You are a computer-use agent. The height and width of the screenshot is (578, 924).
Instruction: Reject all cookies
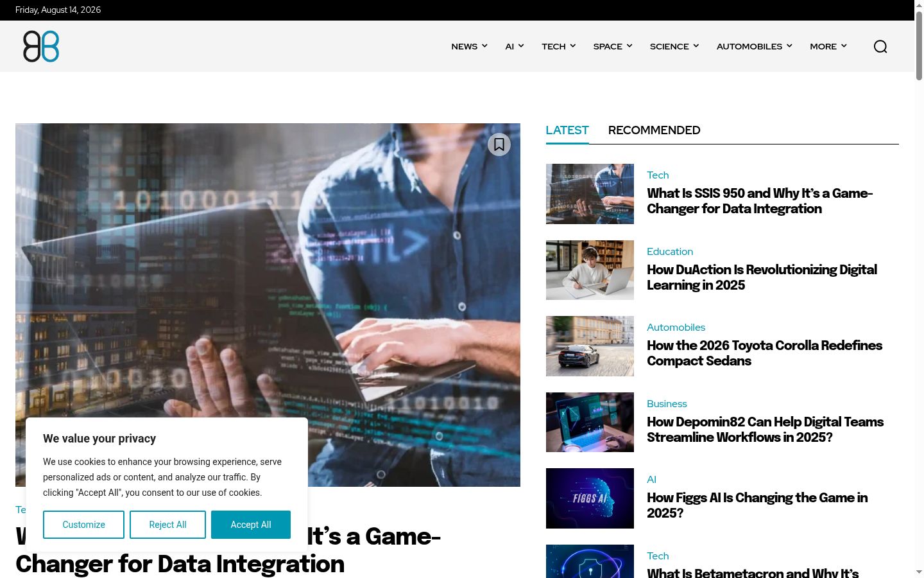tap(167, 525)
